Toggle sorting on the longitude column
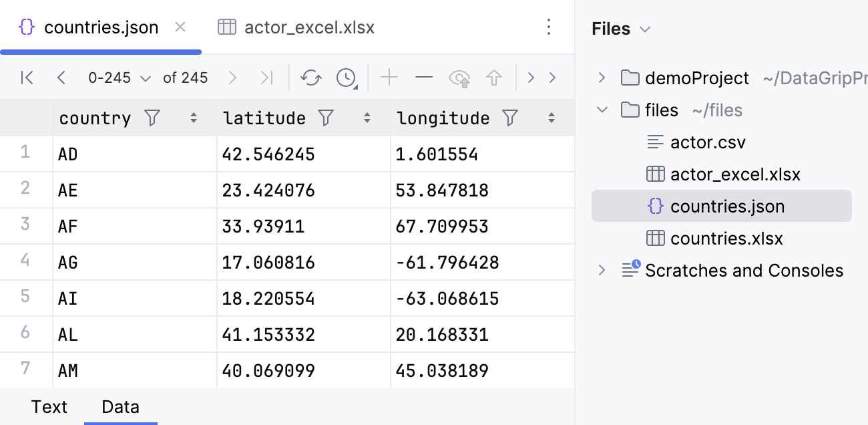Image resolution: width=868 pixels, height=425 pixels. (551, 118)
